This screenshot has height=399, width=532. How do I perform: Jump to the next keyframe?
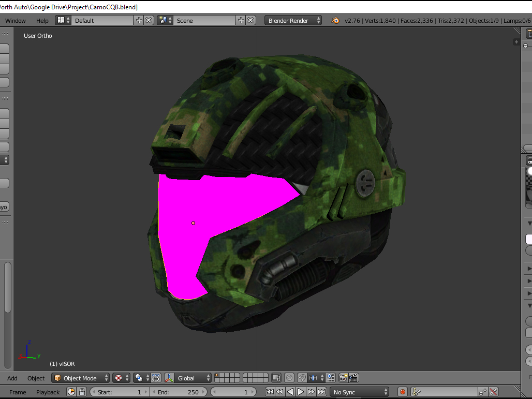pos(311,392)
